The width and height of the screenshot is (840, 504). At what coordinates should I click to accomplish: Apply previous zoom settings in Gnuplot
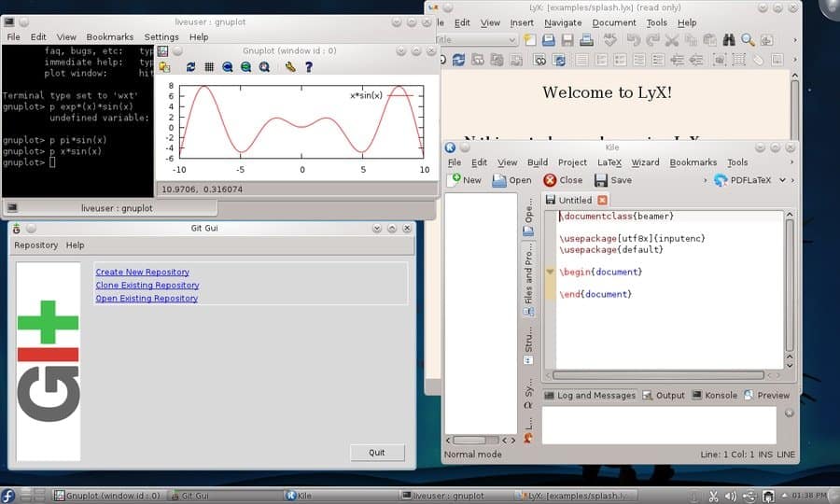pos(227,67)
